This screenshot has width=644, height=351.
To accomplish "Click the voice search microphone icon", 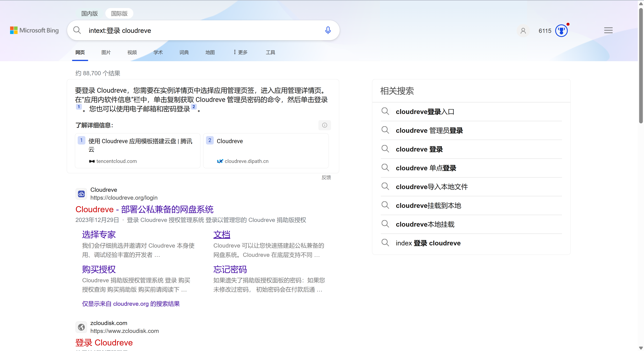I will [328, 31].
